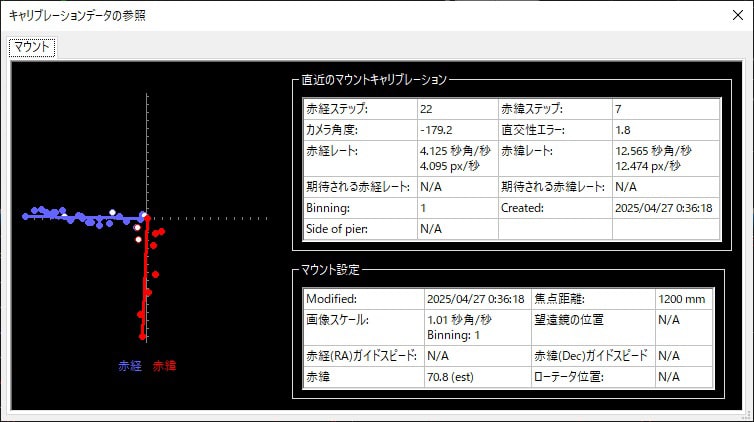
Task: Click the 赤経(RA)ガイドスピード label
Action: tap(362, 356)
